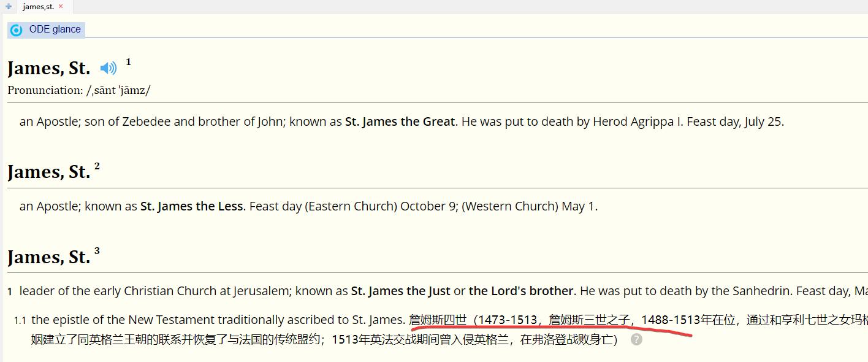Select the ODE glance dictionary label

click(x=55, y=29)
